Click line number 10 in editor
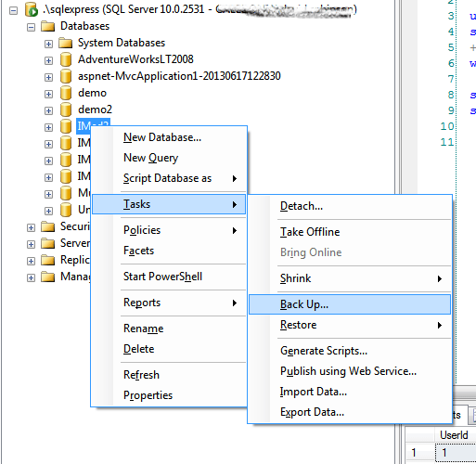 (447, 126)
